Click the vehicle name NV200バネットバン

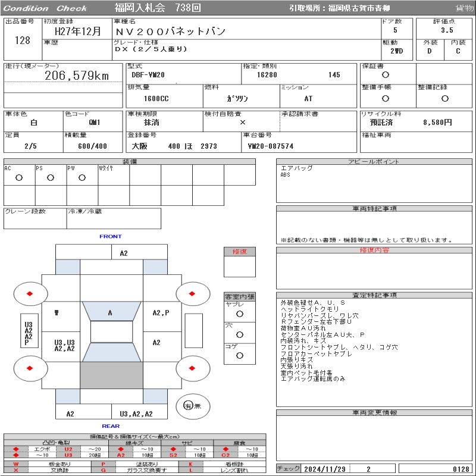[170, 32]
